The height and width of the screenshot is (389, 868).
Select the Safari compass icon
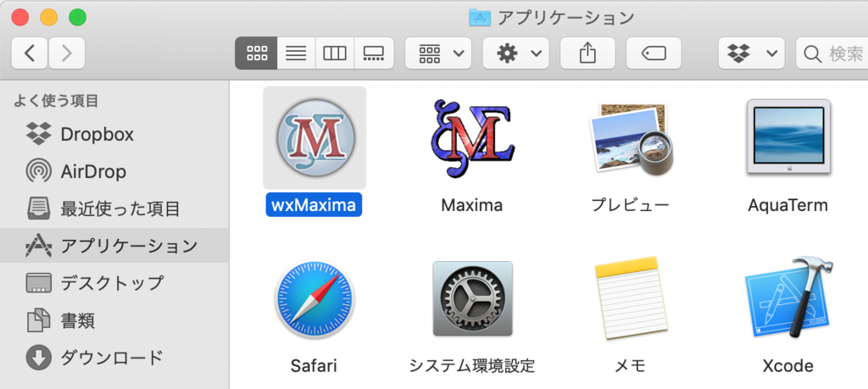pyautogui.click(x=314, y=299)
